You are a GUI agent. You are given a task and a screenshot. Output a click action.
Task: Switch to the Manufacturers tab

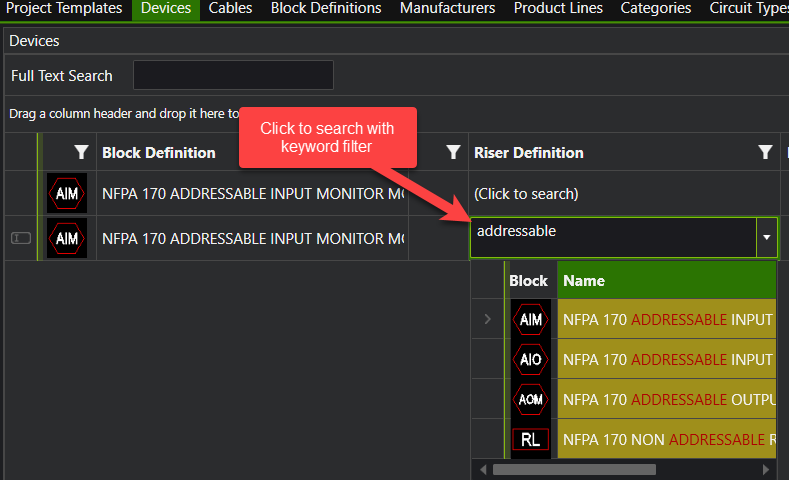[x=447, y=9]
